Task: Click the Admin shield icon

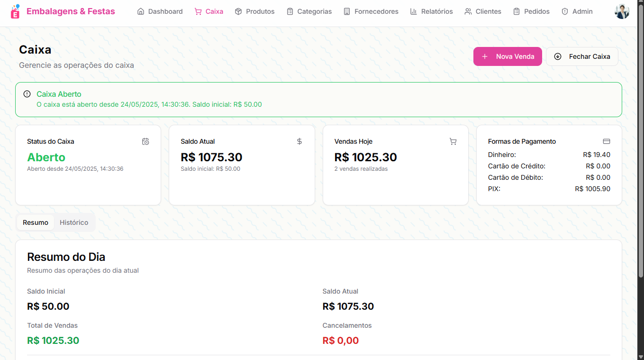Action: coord(565,11)
